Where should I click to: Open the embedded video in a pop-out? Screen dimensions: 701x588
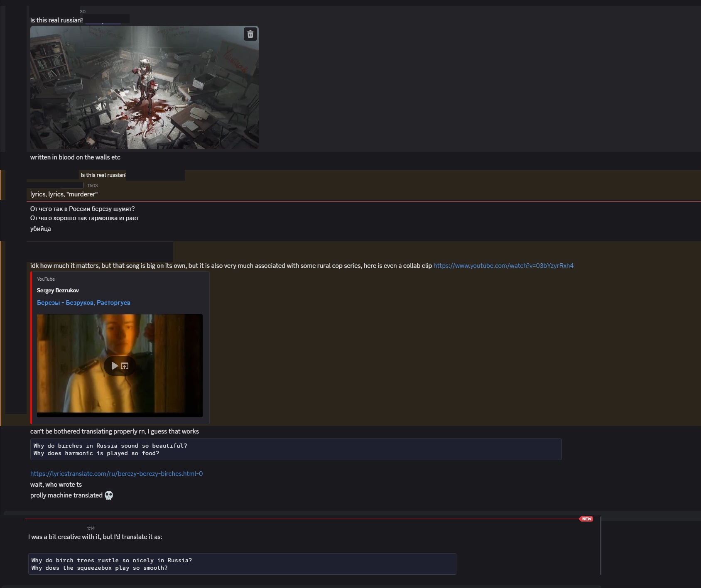[x=125, y=366]
